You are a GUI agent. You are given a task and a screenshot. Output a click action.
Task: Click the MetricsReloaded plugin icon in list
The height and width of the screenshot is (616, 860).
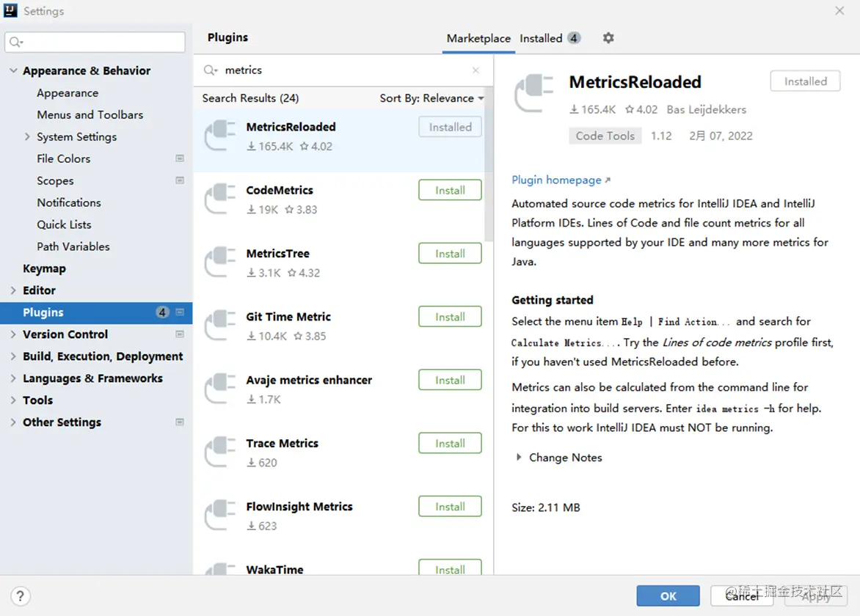click(220, 135)
